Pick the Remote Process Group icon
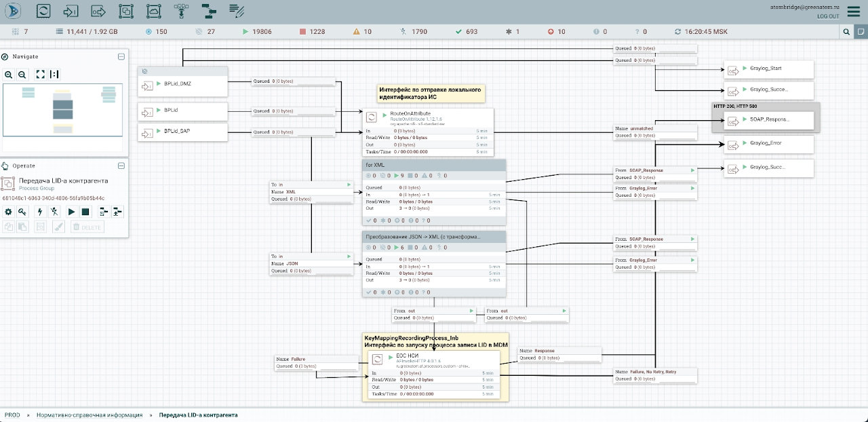Viewport: 868px width, 422px height. pos(154,11)
